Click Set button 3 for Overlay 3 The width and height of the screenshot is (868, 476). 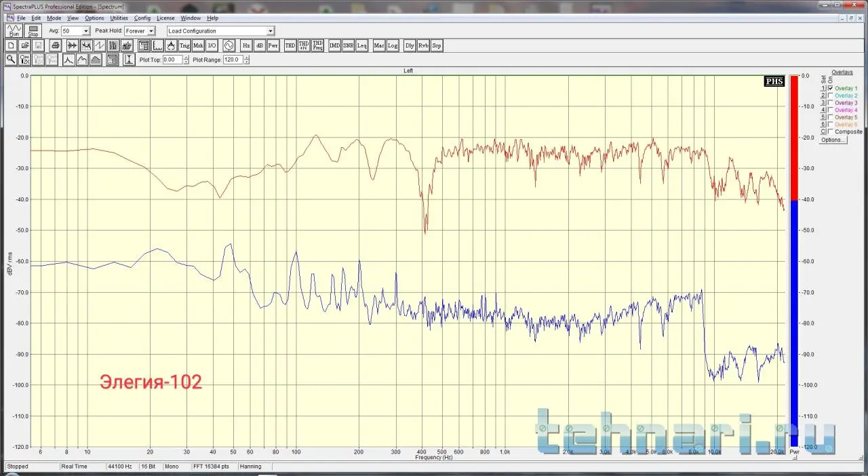tap(823, 103)
